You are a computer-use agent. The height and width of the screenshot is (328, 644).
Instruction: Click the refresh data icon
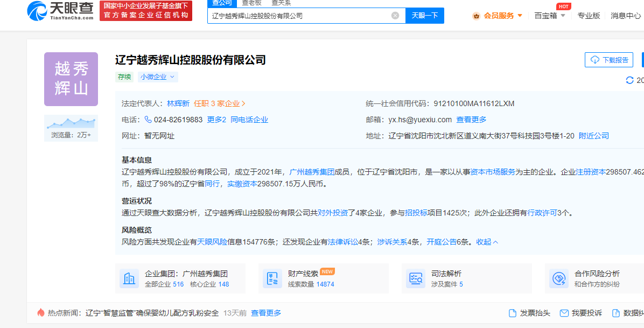tap(629, 80)
